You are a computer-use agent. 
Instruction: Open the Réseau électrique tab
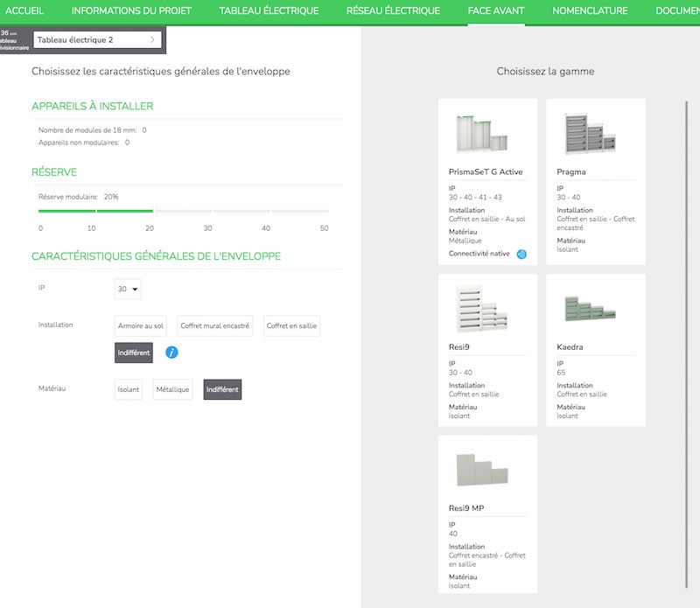click(393, 10)
